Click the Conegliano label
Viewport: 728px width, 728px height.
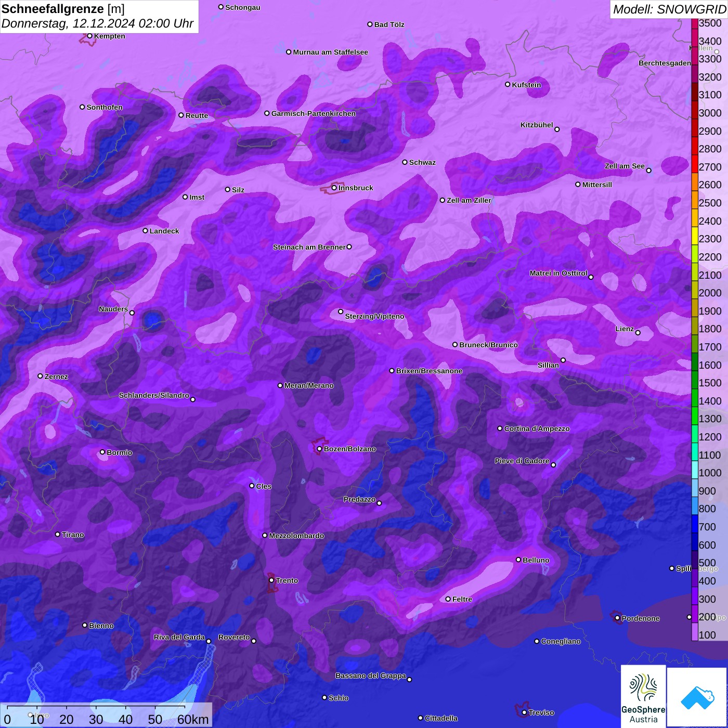(x=561, y=641)
